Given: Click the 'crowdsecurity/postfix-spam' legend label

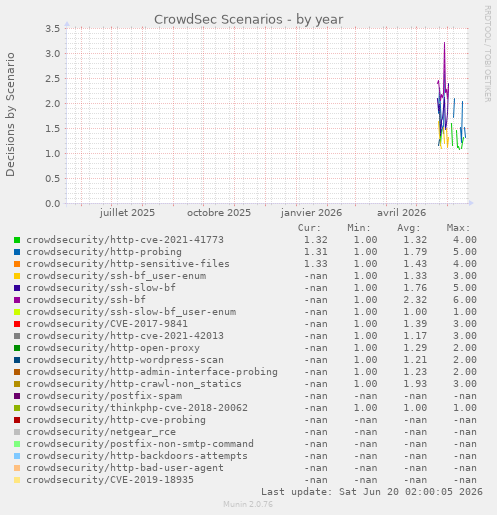Looking at the screenshot, I should coord(104,396).
